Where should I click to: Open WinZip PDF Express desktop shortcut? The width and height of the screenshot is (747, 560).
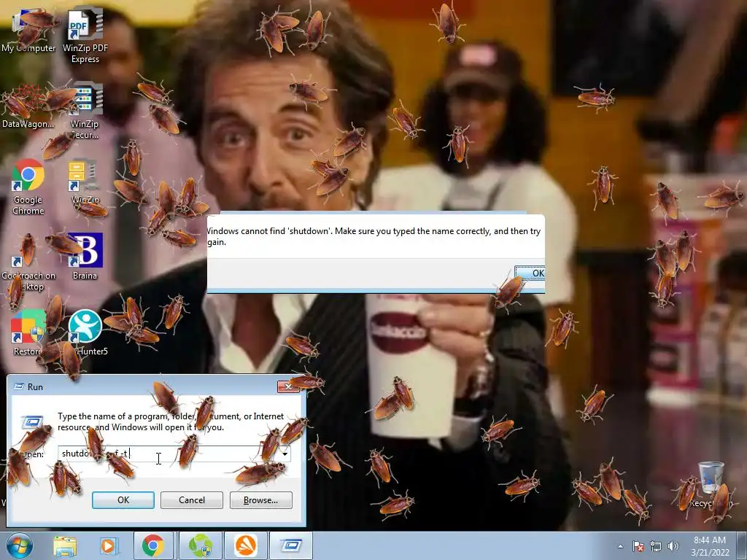coord(85,36)
